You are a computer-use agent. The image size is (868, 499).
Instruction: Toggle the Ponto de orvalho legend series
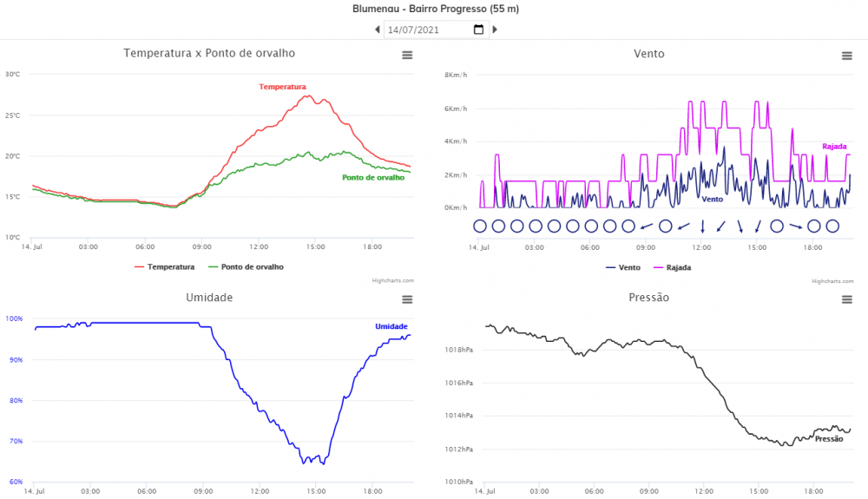(246, 266)
